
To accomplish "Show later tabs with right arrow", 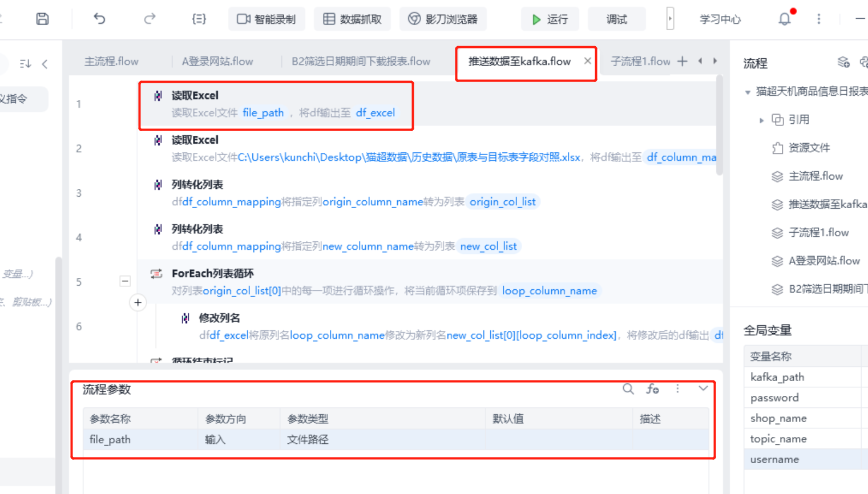I will 715,61.
